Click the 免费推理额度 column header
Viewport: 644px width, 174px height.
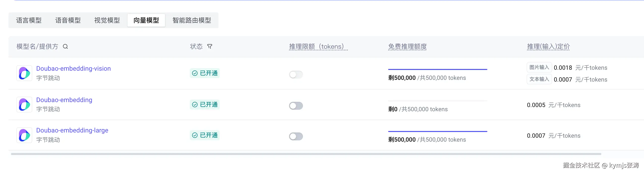click(x=407, y=47)
